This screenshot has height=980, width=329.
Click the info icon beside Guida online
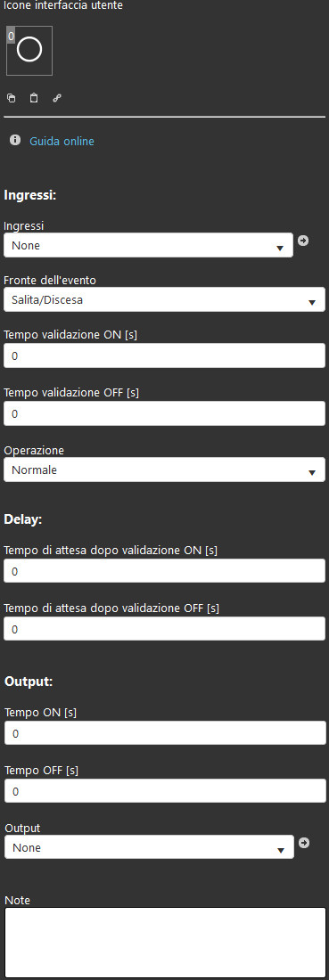point(15,141)
